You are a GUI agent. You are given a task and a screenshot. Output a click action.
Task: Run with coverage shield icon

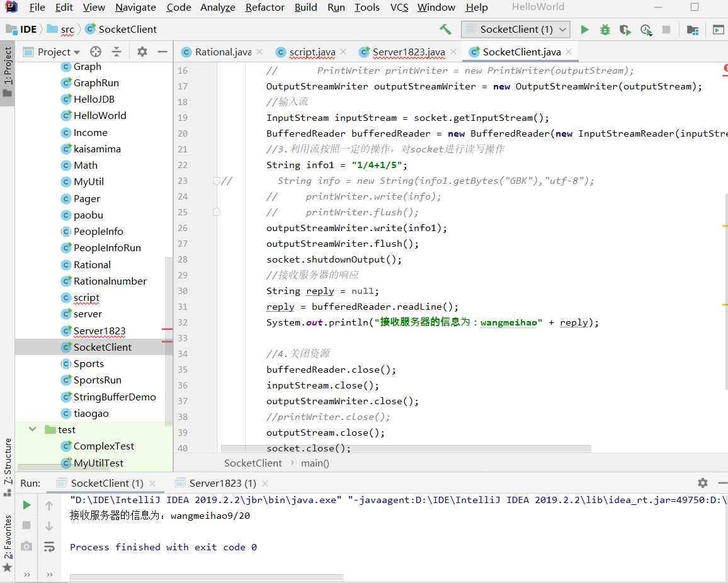pyautogui.click(x=625, y=30)
